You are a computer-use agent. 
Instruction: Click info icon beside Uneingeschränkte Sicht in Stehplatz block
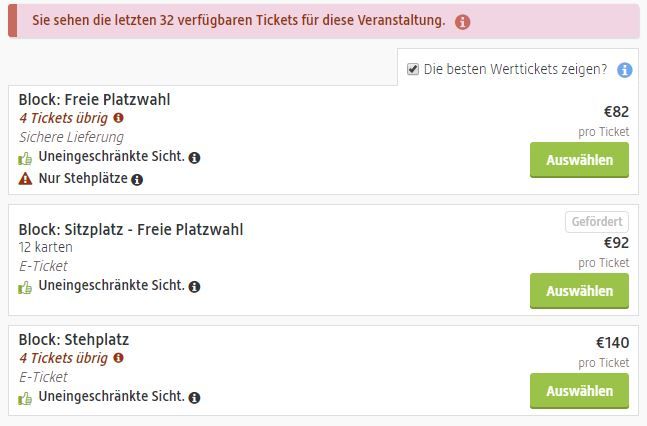(x=194, y=398)
